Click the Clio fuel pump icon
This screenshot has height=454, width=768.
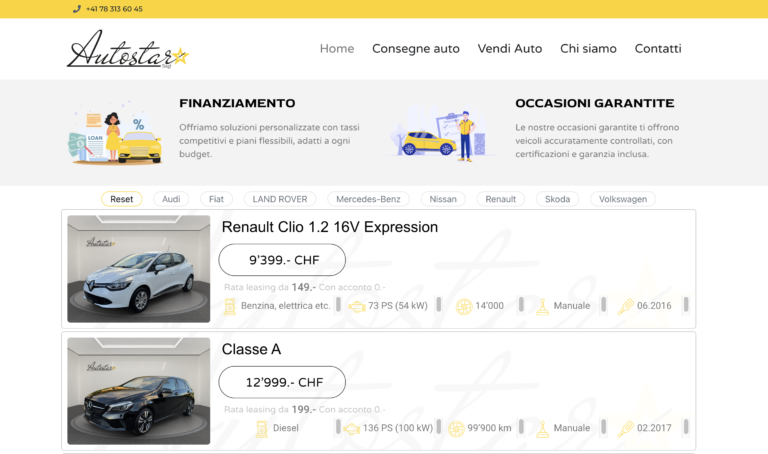229,306
